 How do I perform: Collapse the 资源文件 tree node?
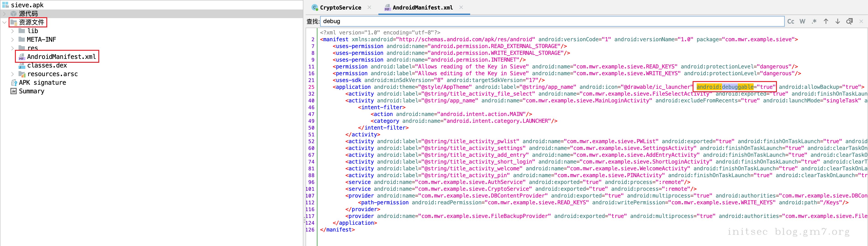pyautogui.click(x=4, y=22)
